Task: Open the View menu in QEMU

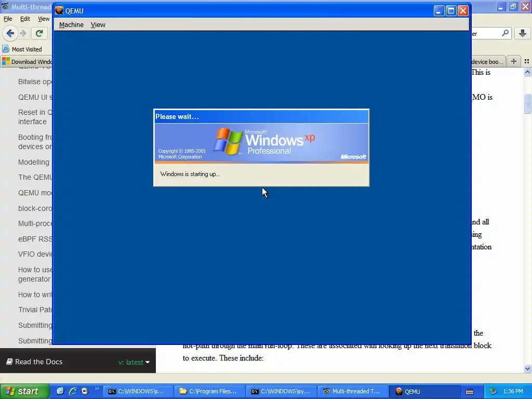Action: tap(98, 25)
